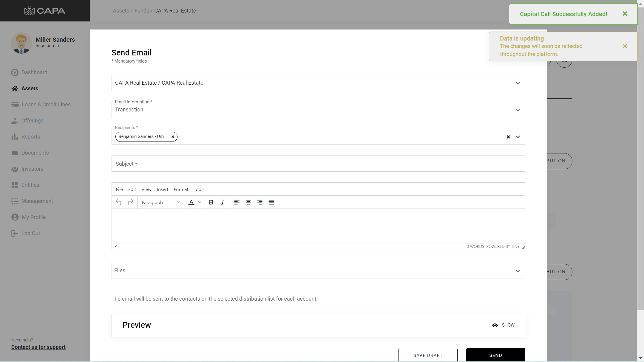Open the Format menu in editor

(181, 189)
